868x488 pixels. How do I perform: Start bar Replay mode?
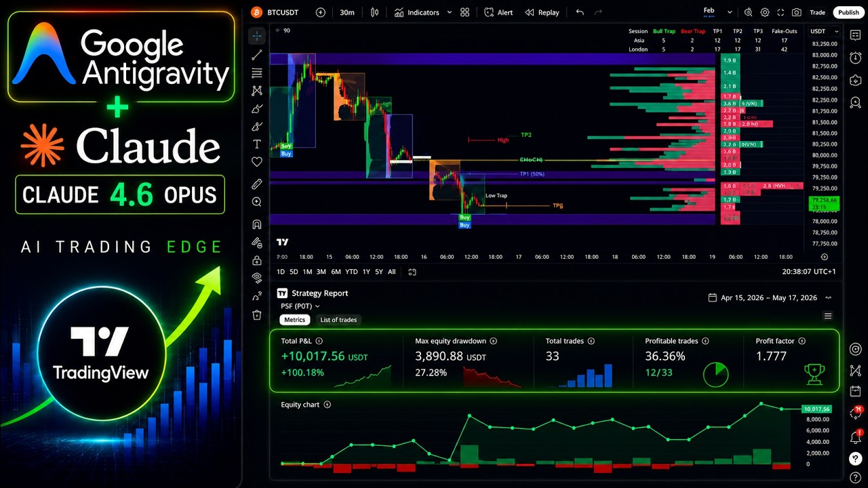tap(542, 12)
